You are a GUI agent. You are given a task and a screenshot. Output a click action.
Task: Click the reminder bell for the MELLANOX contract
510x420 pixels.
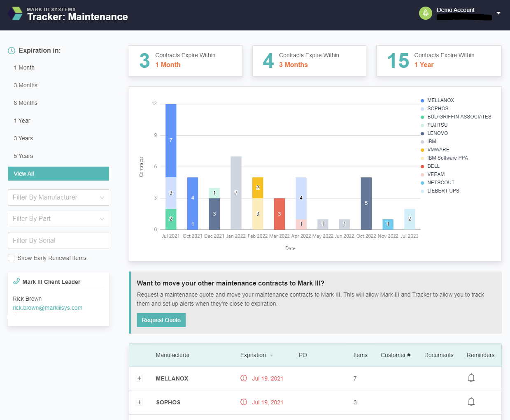pos(471,377)
